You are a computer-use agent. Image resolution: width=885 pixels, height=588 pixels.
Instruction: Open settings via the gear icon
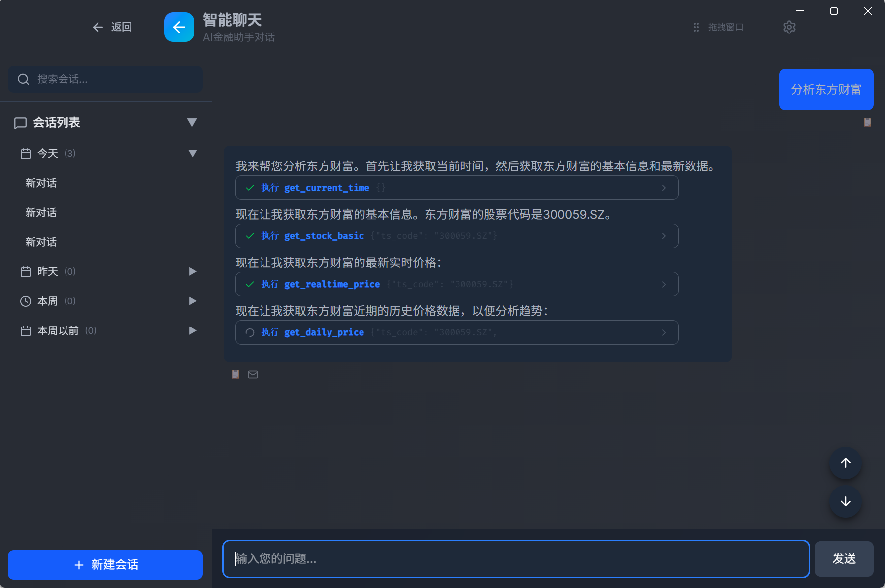click(789, 27)
